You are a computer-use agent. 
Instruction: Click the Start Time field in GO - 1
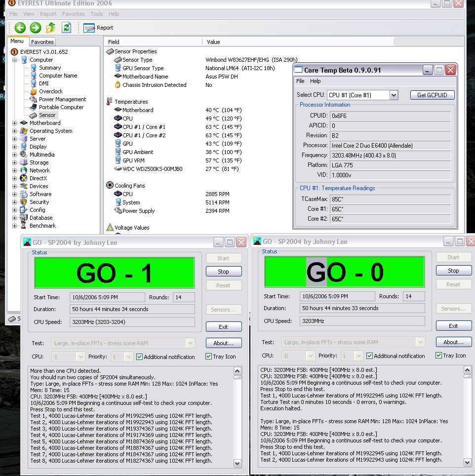[107, 297]
